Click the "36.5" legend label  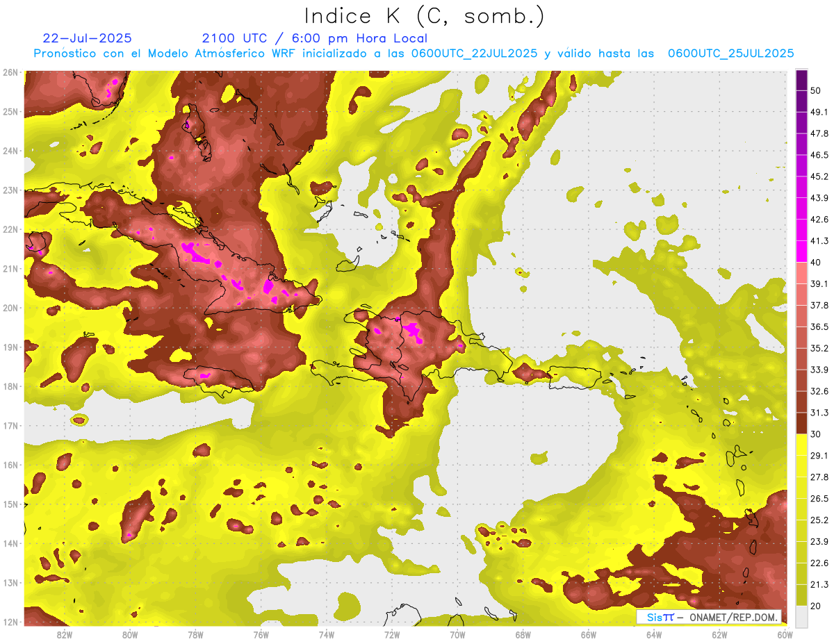coord(819,327)
